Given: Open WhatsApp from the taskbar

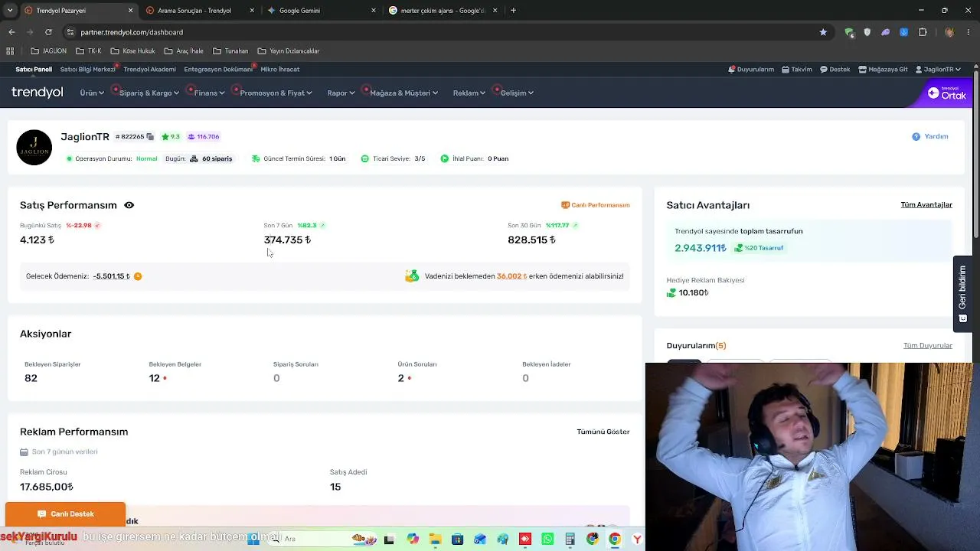Looking at the screenshot, I should 547,540.
